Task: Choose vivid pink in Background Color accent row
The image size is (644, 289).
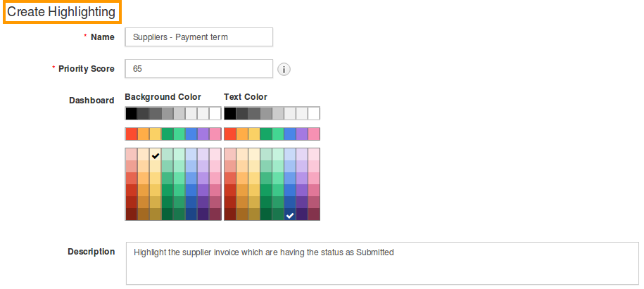Action: pyautogui.click(x=215, y=134)
